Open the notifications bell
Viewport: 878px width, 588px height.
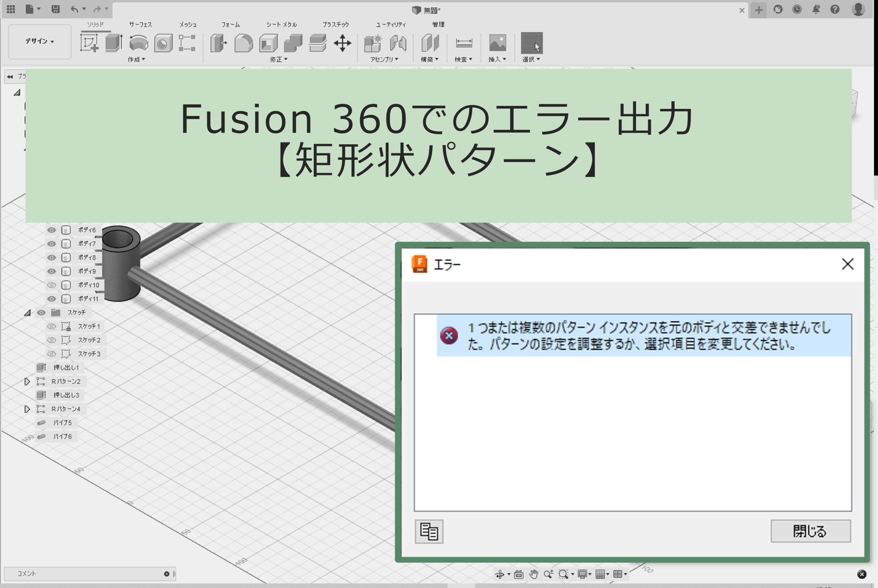pyautogui.click(x=816, y=9)
